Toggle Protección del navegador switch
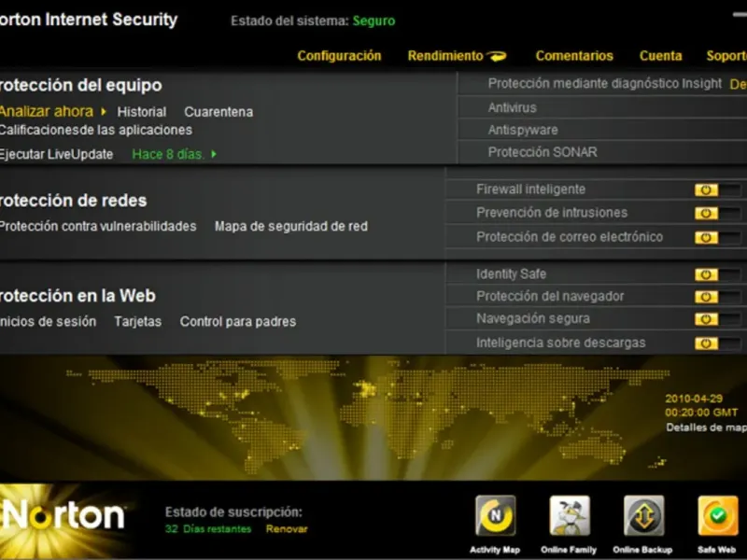747x560 pixels. [x=717, y=297]
